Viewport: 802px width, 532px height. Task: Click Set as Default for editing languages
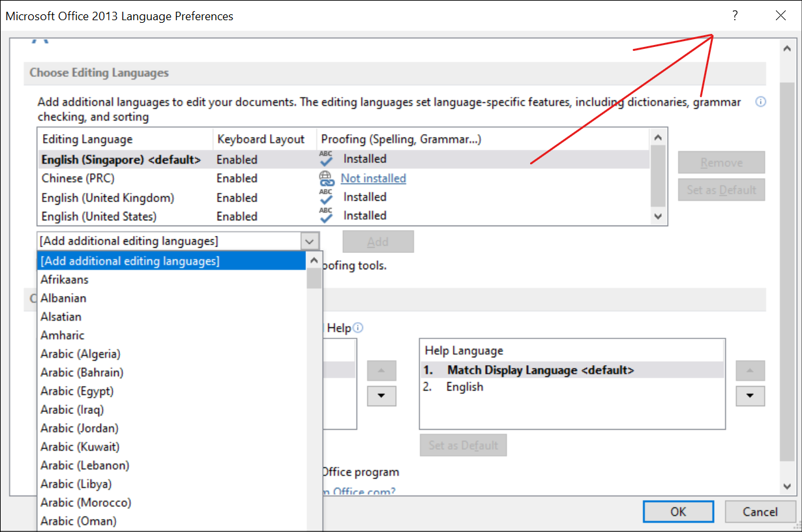721,190
